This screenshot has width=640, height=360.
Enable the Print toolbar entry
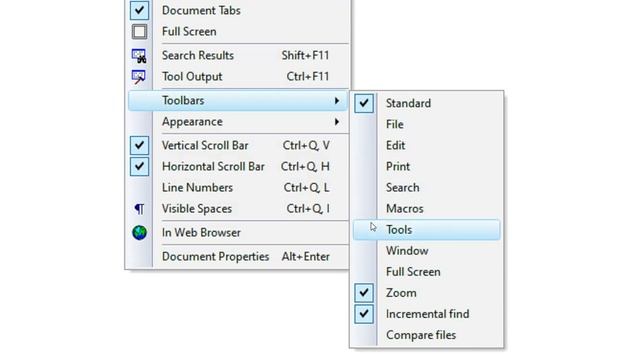coord(426,167)
